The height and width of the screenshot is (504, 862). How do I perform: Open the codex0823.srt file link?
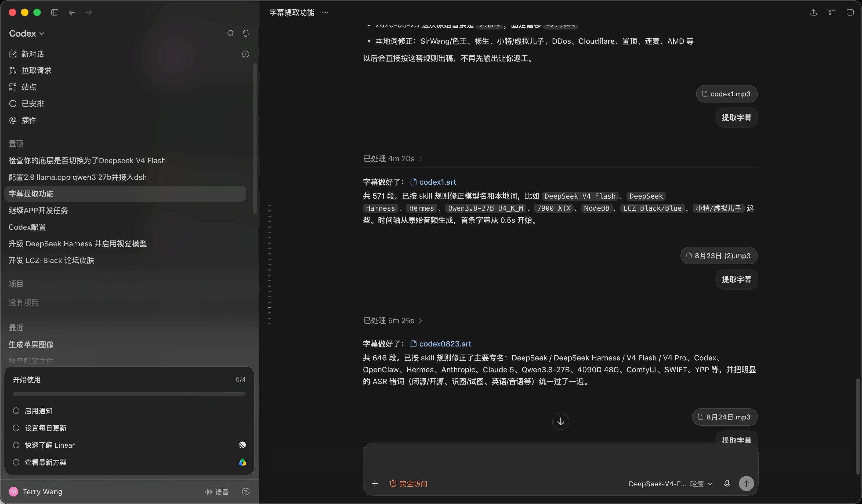point(441,344)
